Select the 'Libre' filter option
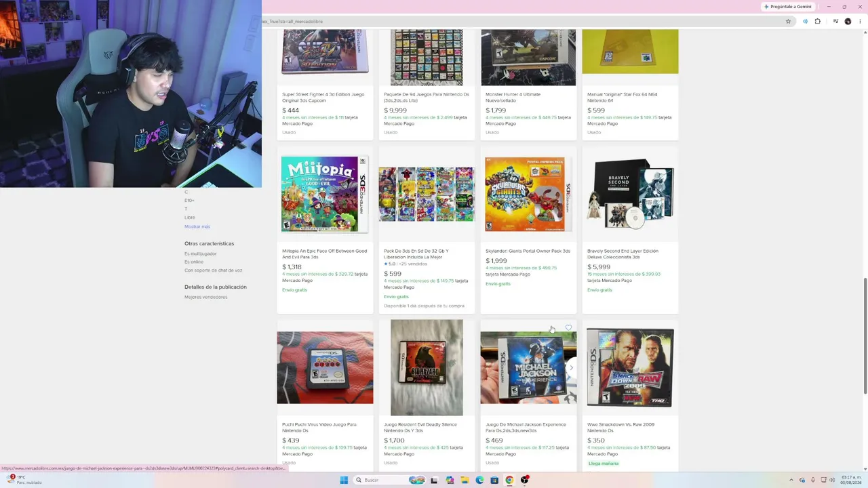 [x=190, y=218]
